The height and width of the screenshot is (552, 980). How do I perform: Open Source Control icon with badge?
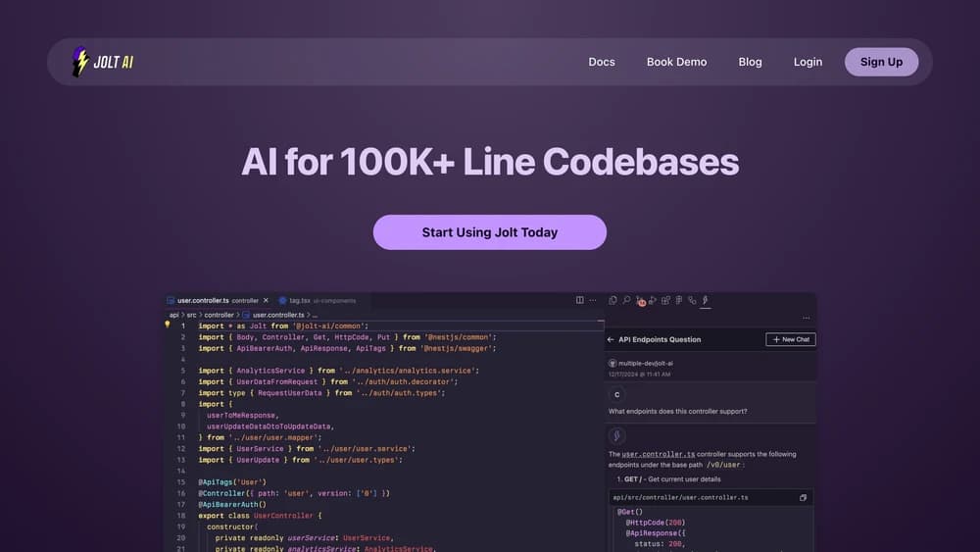tap(640, 301)
